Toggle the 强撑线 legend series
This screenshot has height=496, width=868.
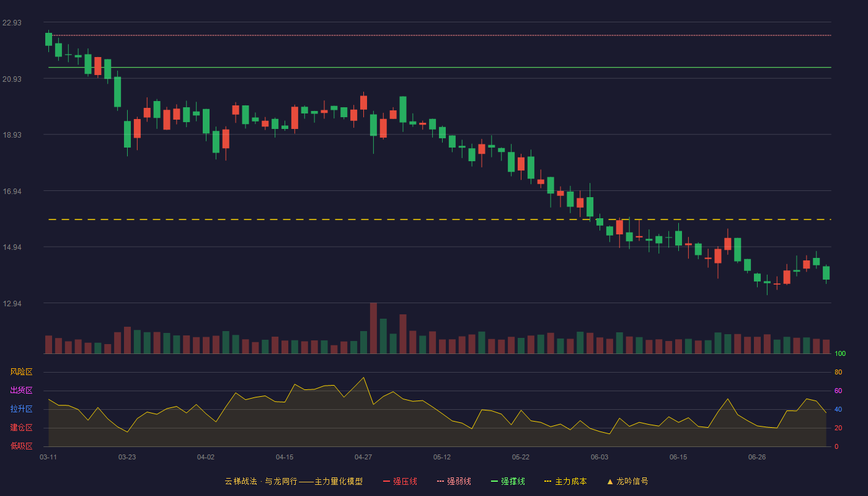click(508, 481)
